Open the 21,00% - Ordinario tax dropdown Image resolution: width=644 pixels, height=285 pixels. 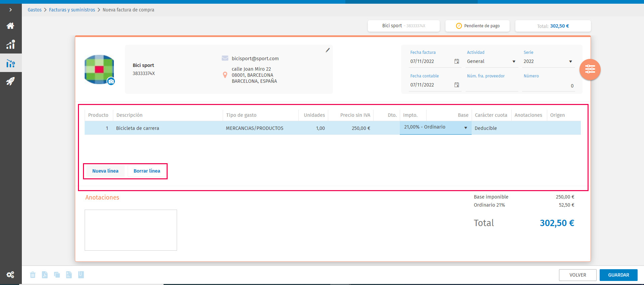(435, 127)
